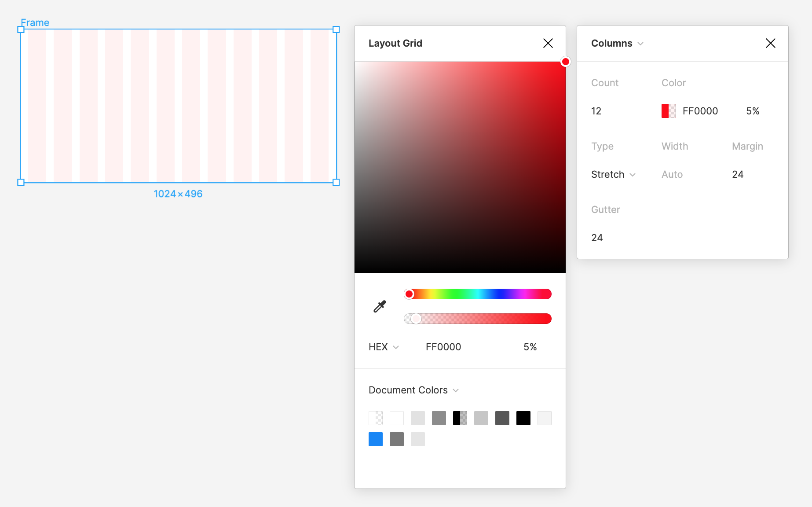Edit the FF0000 hex field in picker
The image size is (812, 507).
(443, 347)
